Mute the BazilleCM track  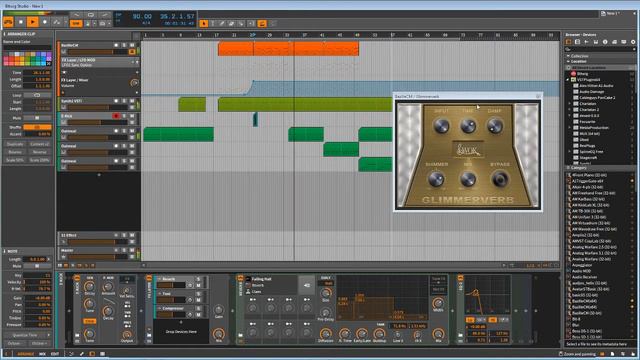click(x=132, y=45)
